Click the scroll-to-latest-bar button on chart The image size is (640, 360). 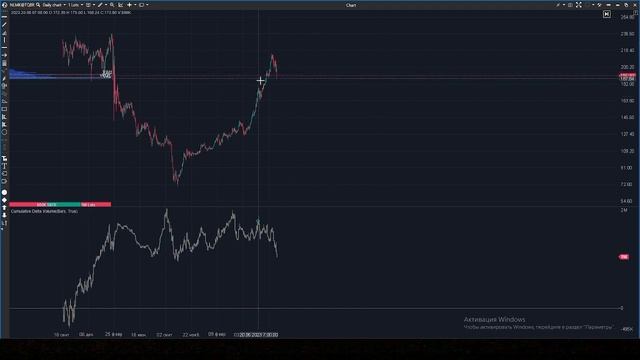point(607,14)
